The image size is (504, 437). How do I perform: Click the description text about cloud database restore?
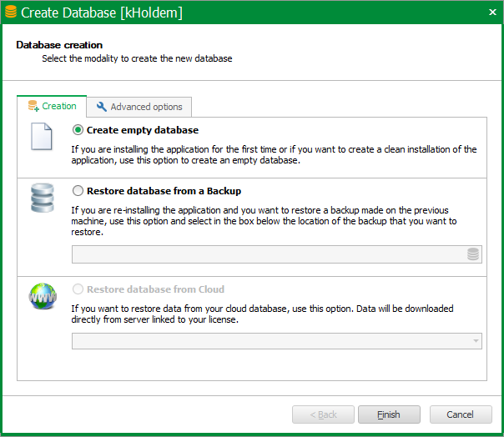(x=262, y=314)
